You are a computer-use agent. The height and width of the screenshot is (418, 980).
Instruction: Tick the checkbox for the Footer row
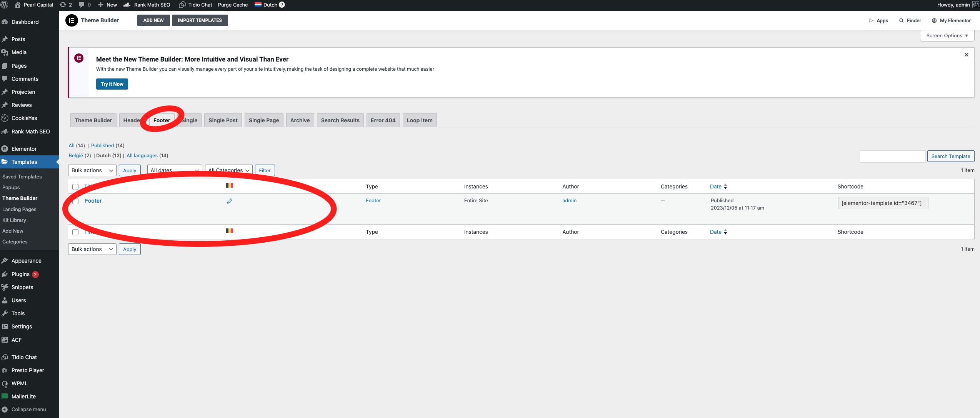[75, 201]
